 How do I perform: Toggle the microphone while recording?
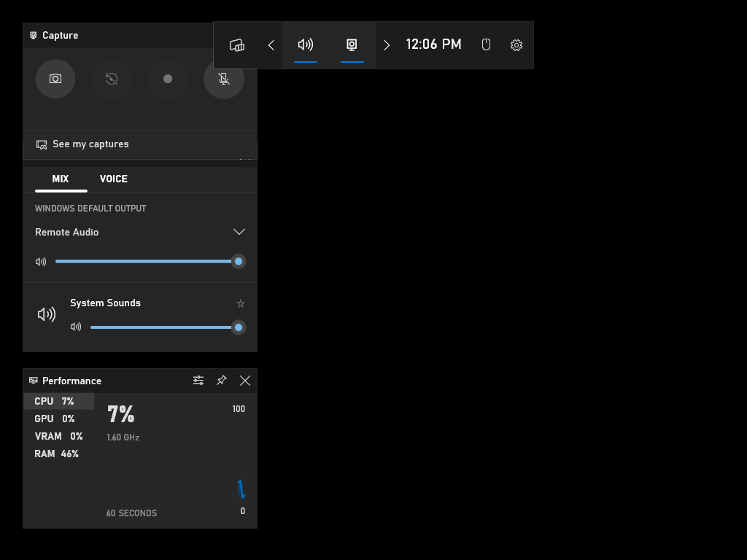click(x=223, y=79)
